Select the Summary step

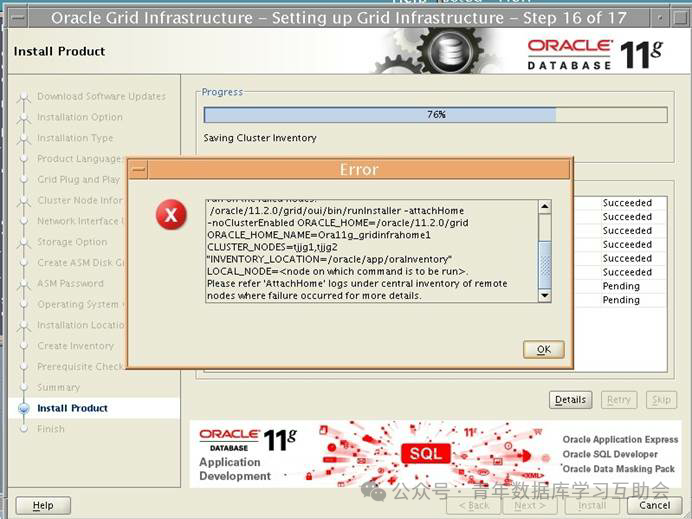pyautogui.click(x=58, y=387)
